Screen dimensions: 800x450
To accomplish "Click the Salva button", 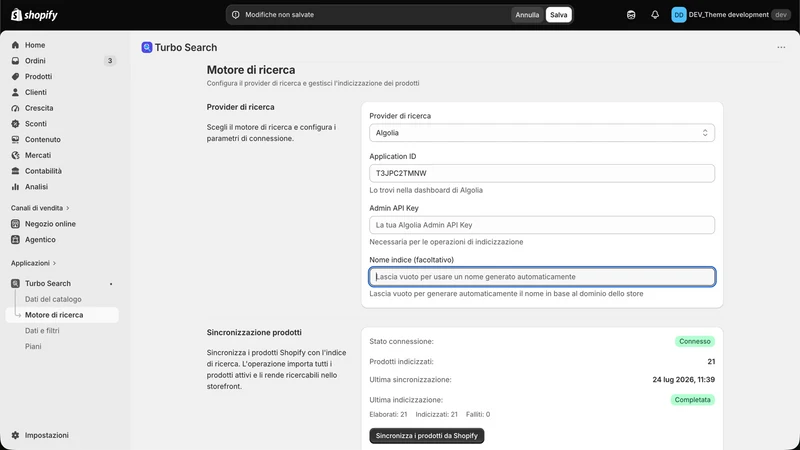I will (x=559, y=15).
